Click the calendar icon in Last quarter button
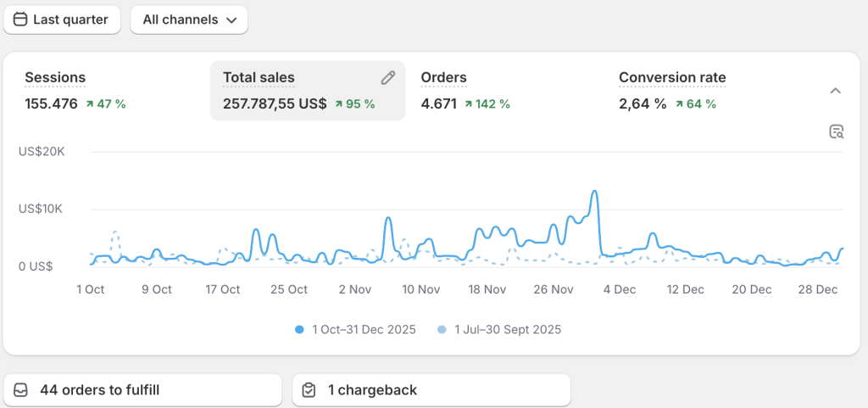This screenshot has height=408, width=868. tap(20, 20)
